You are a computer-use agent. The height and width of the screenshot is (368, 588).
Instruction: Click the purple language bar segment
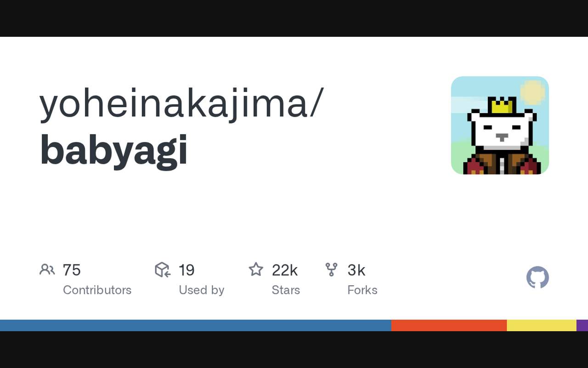point(582,325)
